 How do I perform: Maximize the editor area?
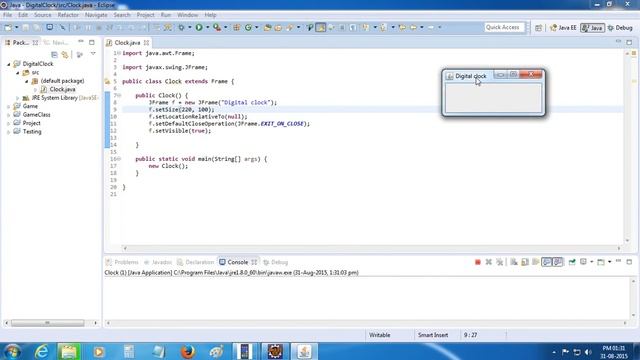click(x=629, y=42)
